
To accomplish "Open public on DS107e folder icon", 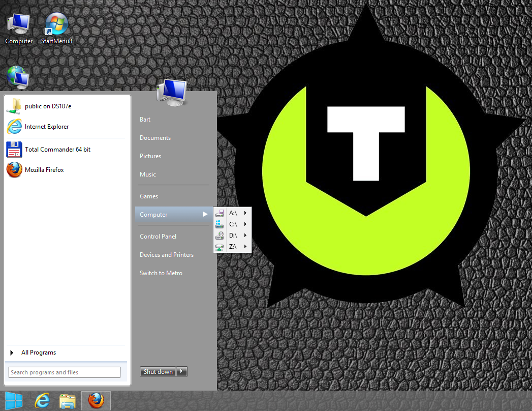I will pos(14,106).
